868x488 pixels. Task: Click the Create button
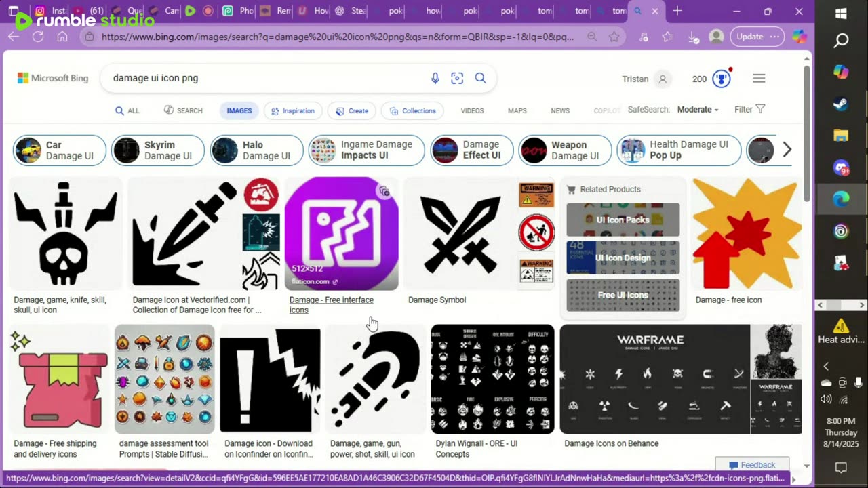[352, 110]
